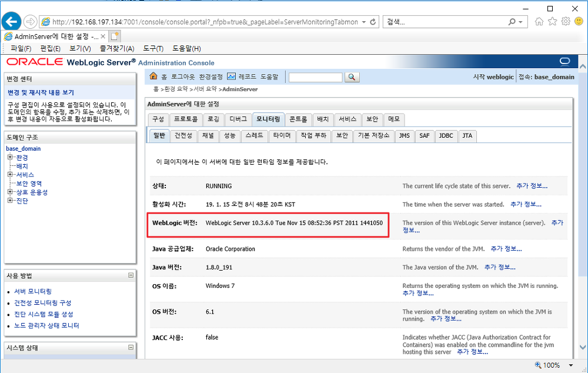Click 추가 정보 link beside 상태 description
This screenshot has height=373, width=588.
pyautogui.click(x=532, y=186)
